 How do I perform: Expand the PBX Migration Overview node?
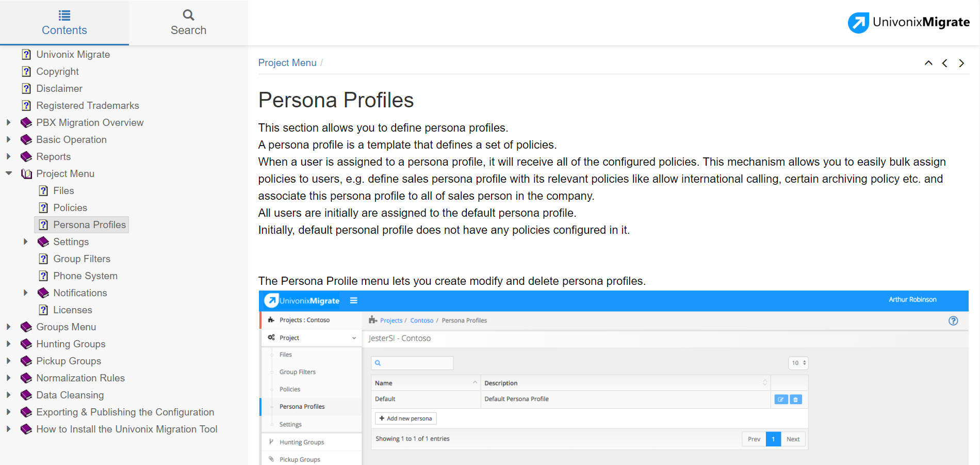tap(8, 122)
